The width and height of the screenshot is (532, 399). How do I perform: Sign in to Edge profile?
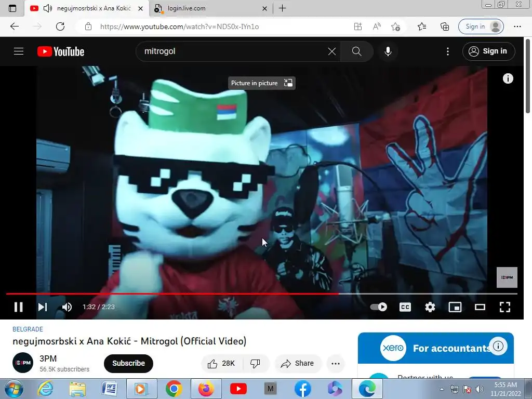[481, 26]
